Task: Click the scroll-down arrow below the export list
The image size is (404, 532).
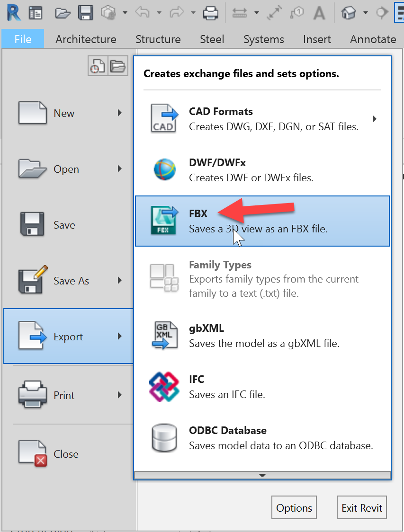Action: pos(262,475)
